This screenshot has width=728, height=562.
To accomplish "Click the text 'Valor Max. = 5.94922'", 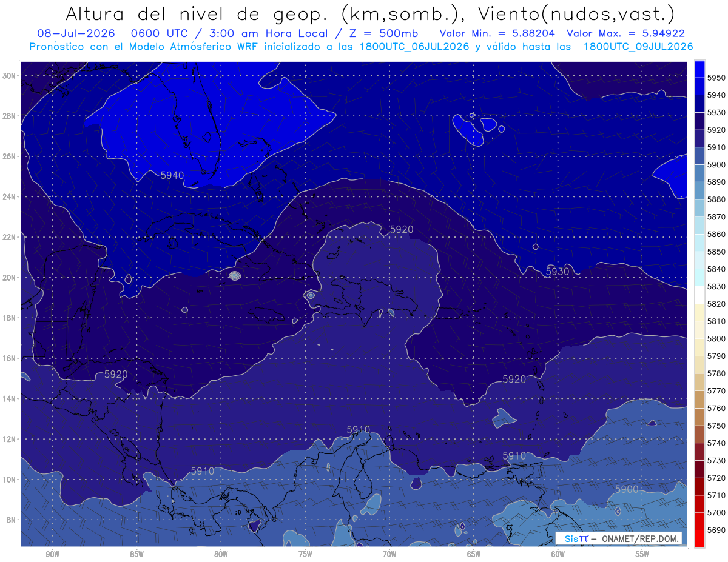I will pyautogui.click(x=627, y=33).
